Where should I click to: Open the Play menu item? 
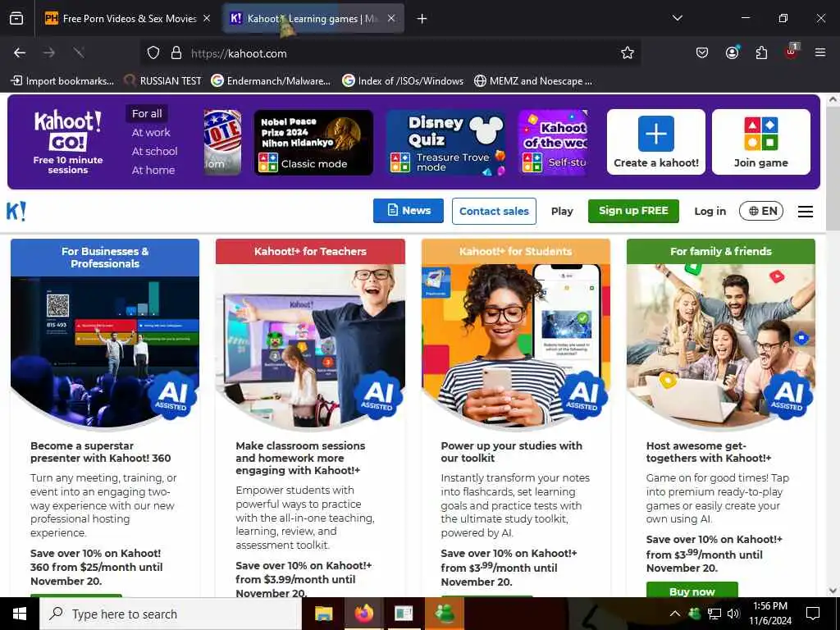pos(562,211)
